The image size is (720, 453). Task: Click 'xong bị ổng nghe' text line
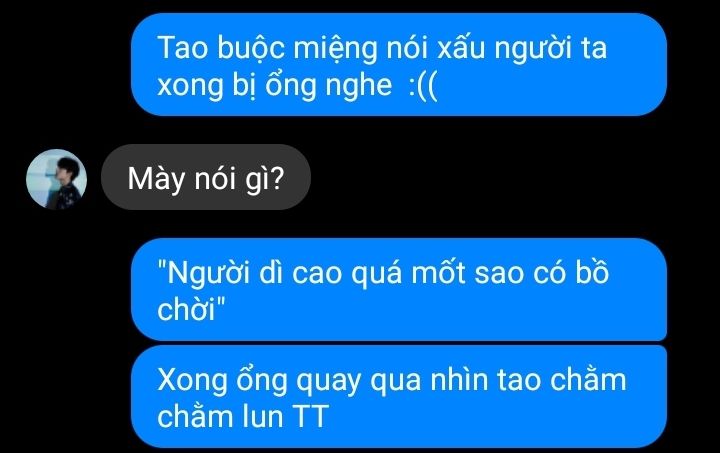click(275, 86)
